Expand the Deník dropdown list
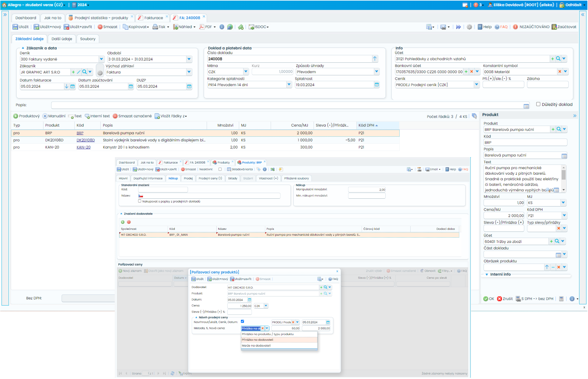This screenshot has width=588, height=379. [x=101, y=59]
